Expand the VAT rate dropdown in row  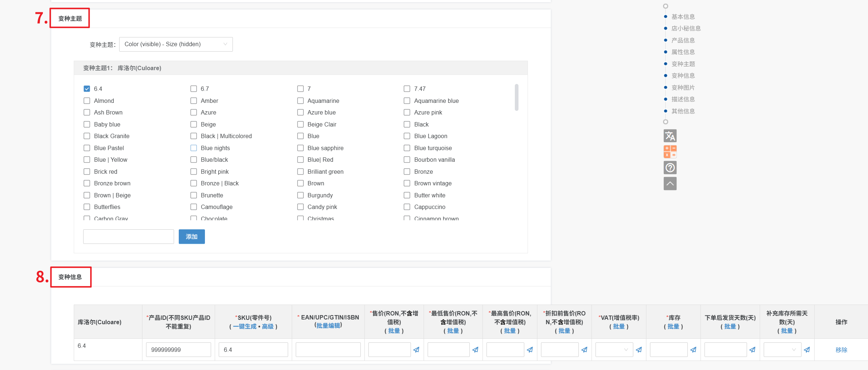(x=614, y=350)
